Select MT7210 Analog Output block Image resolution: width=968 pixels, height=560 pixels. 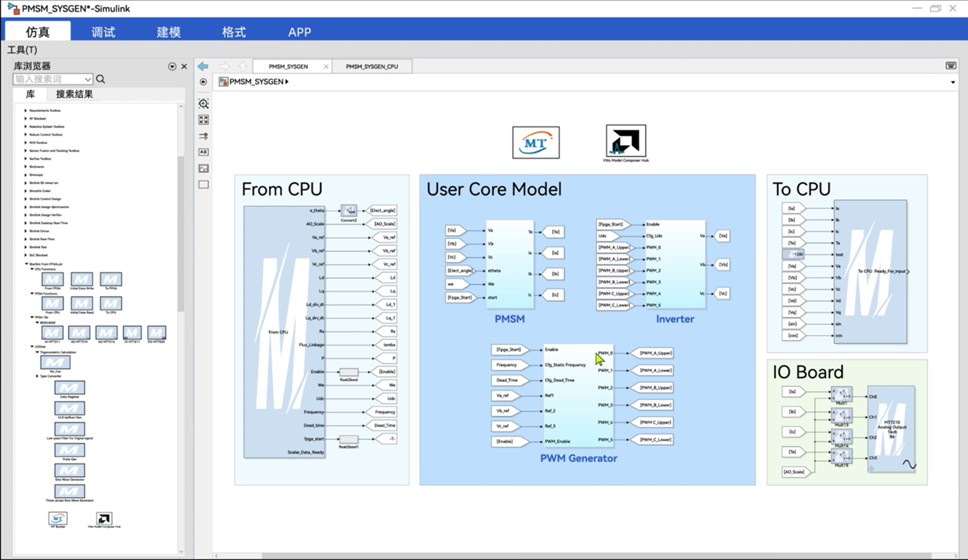893,429
